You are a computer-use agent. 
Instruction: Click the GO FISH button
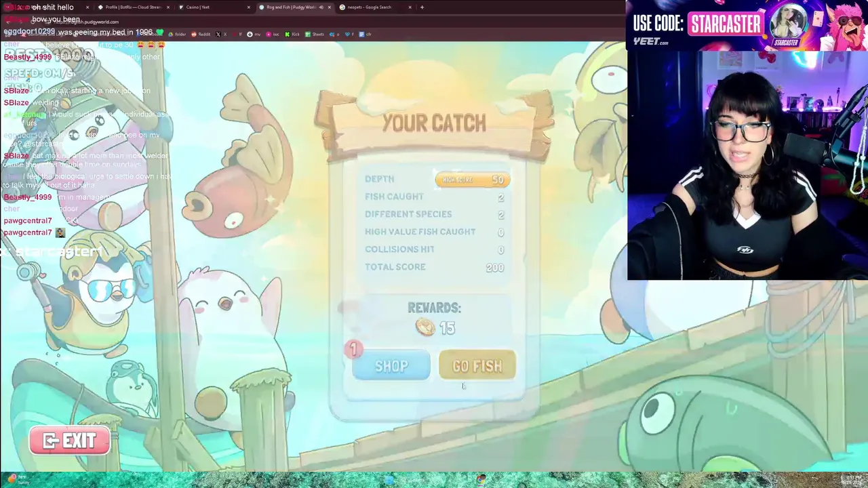point(477,366)
